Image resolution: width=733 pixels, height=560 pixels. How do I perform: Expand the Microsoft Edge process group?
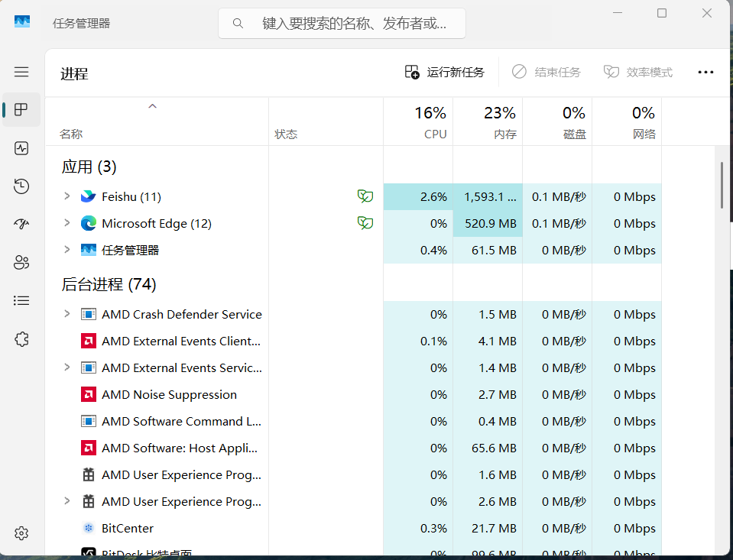(x=66, y=223)
